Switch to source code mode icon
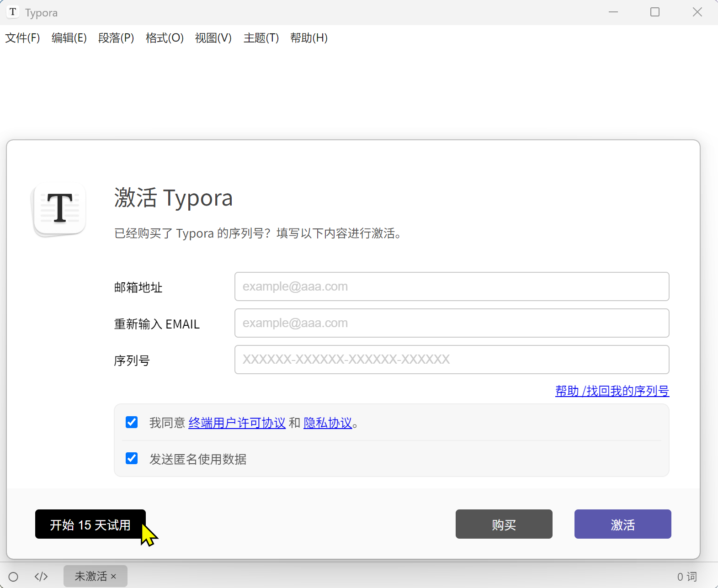 tap(41, 577)
